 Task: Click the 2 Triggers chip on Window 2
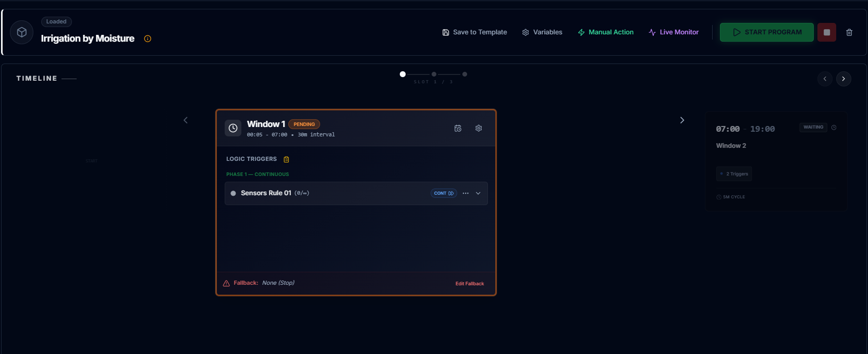(734, 174)
